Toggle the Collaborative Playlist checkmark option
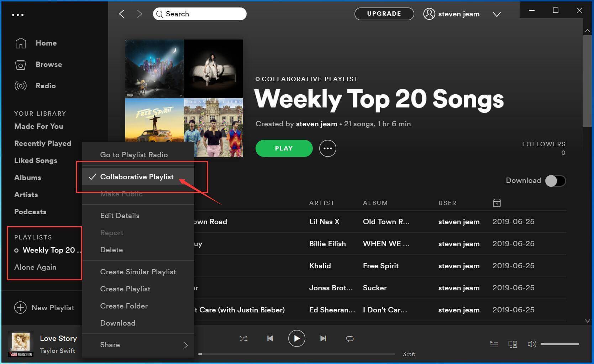The height and width of the screenshot is (364, 594). 138,177
